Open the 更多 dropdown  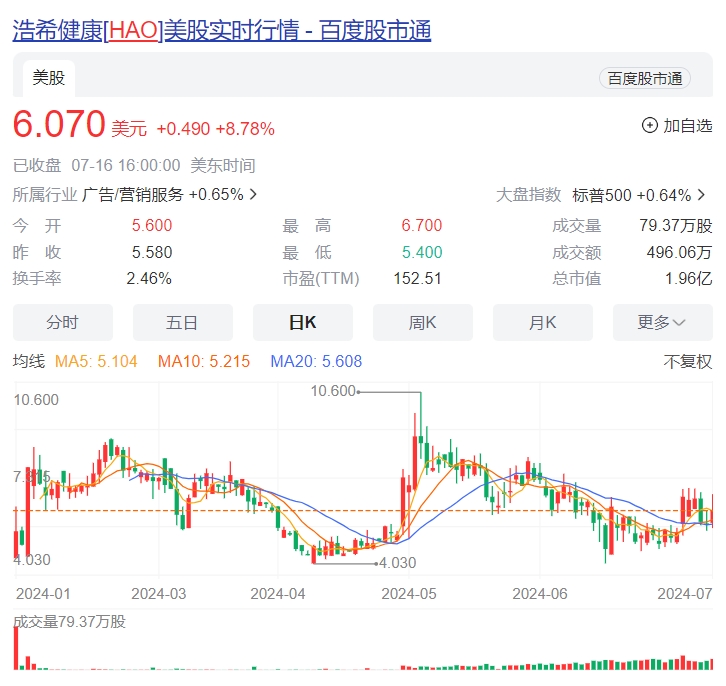pyautogui.click(x=663, y=322)
